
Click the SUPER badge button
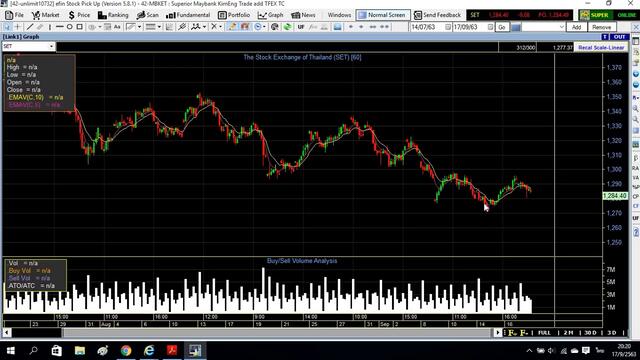click(x=595, y=15)
